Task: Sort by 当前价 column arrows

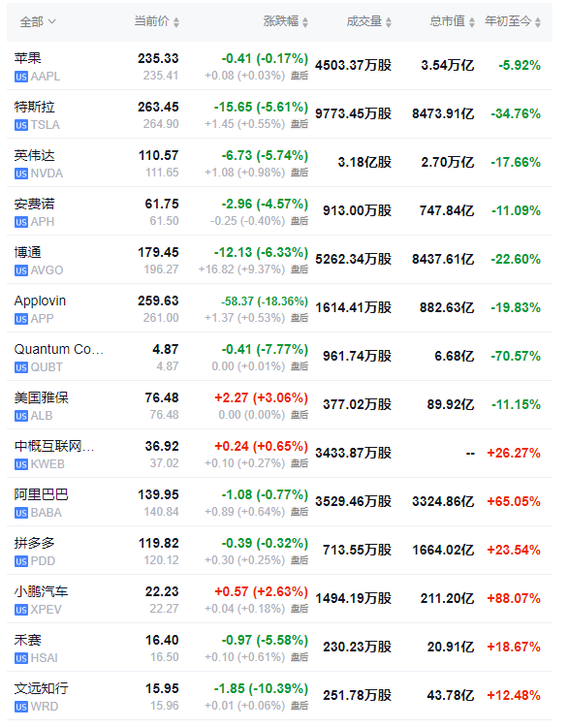Action: 176,22
